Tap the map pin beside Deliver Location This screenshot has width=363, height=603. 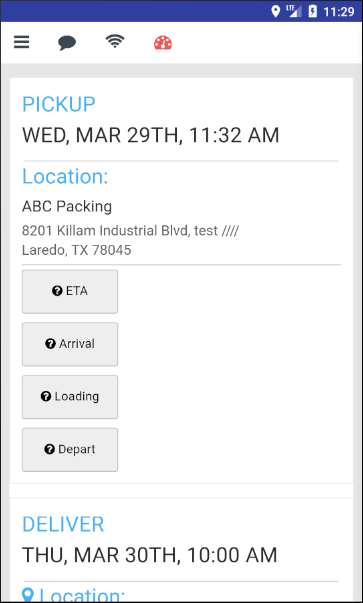pos(28,595)
